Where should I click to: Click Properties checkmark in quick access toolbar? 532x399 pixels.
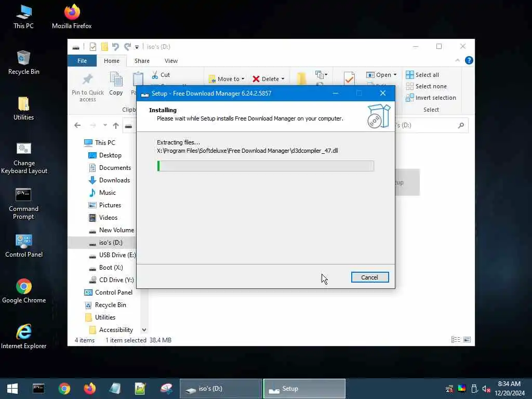[92, 47]
